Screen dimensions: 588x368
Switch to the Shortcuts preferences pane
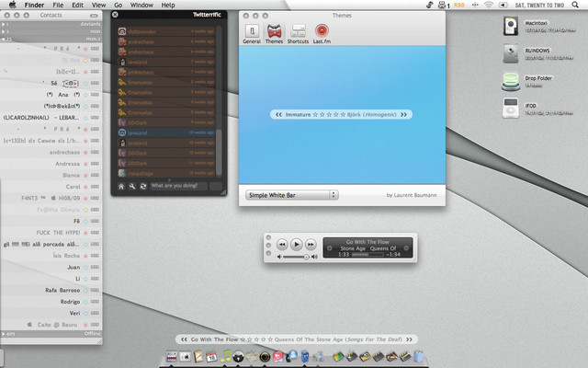point(298,34)
